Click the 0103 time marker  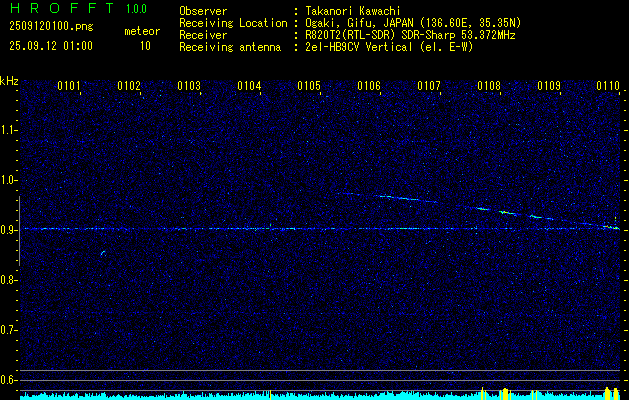[189, 86]
